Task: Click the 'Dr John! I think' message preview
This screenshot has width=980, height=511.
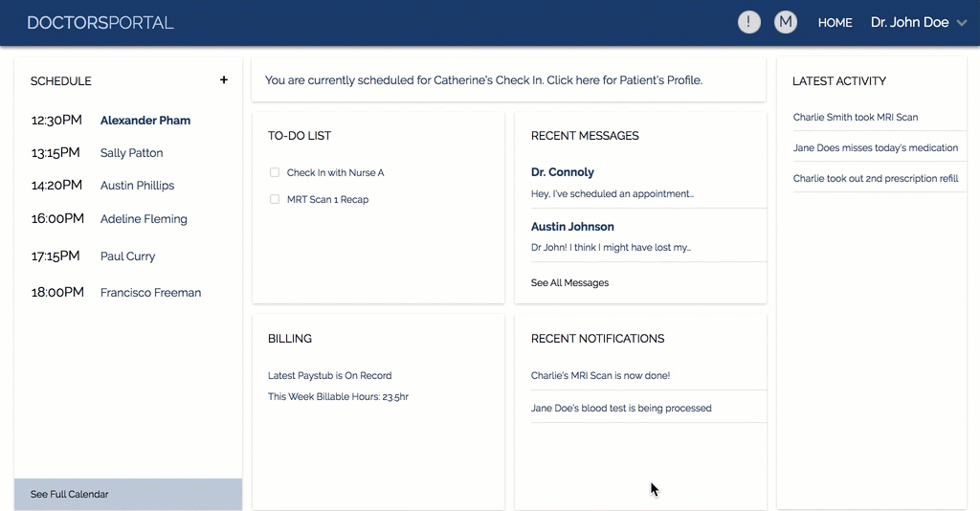Action: [x=611, y=248]
